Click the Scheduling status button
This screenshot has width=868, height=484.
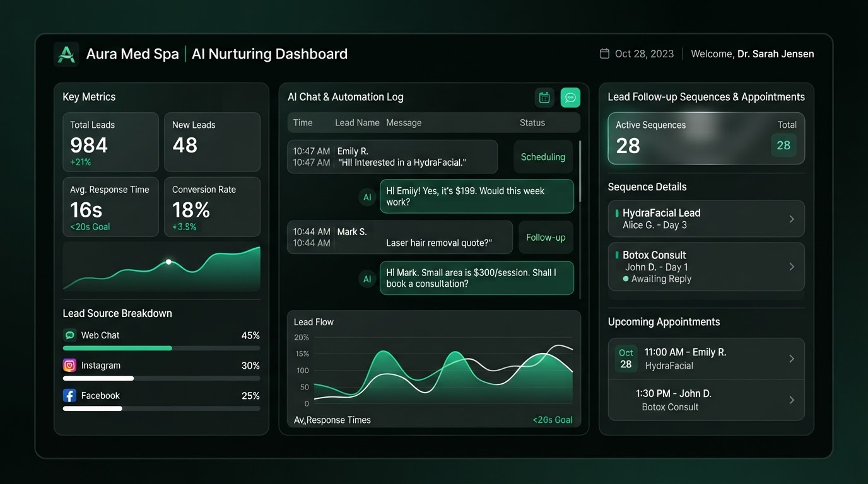pyautogui.click(x=543, y=157)
